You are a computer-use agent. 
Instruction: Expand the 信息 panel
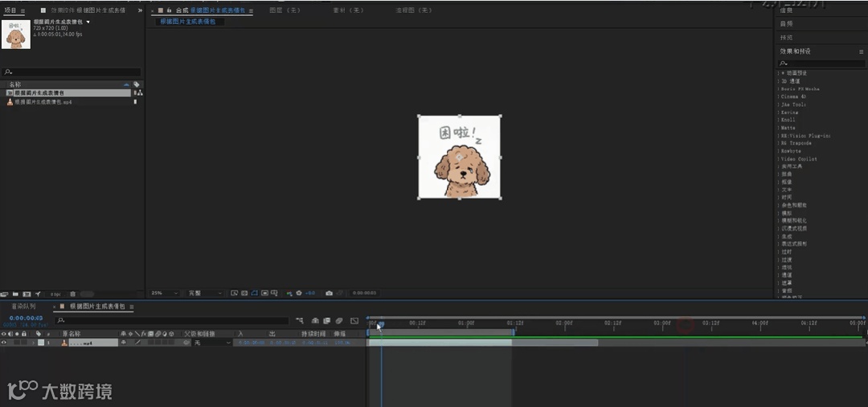pyautogui.click(x=786, y=10)
